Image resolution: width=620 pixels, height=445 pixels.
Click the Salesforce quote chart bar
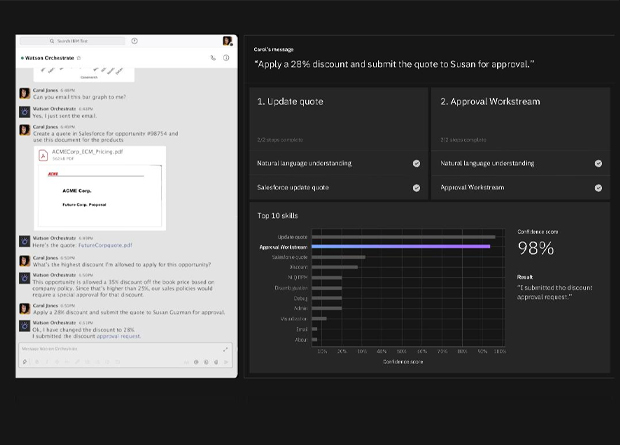[x=338, y=257]
